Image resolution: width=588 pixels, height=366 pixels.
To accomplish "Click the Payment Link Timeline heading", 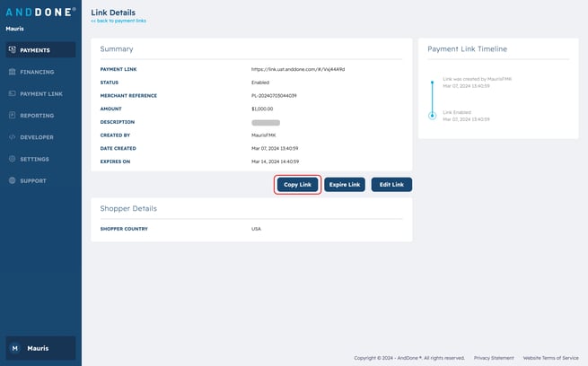I will pyautogui.click(x=467, y=49).
